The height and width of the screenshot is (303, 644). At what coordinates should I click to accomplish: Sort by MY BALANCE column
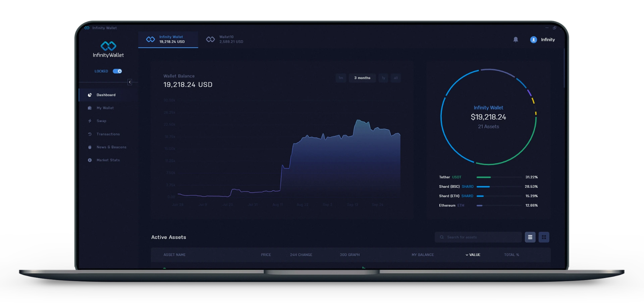423,255
